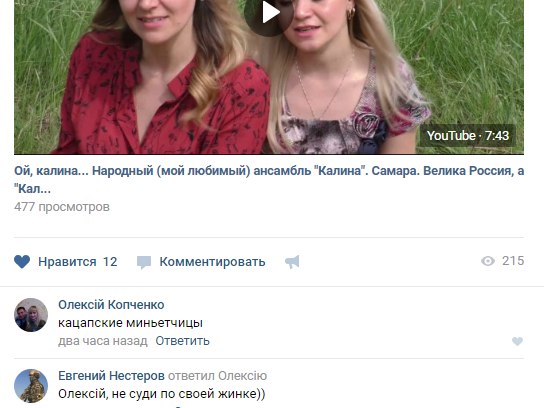
Task: Open the Евгений Нестеров name link
Action: 111,375
